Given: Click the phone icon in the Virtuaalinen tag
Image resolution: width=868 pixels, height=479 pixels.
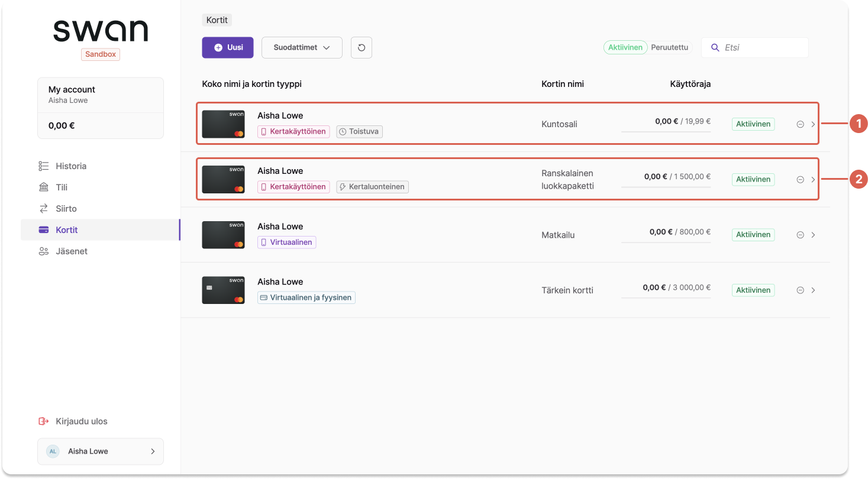Looking at the screenshot, I should pyautogui.click(x=264, y=242).
